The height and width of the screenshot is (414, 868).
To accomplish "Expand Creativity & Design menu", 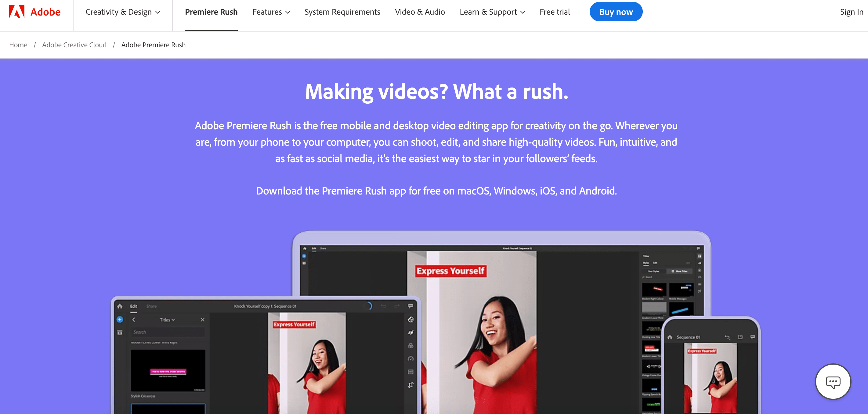I will pos(123,12).
